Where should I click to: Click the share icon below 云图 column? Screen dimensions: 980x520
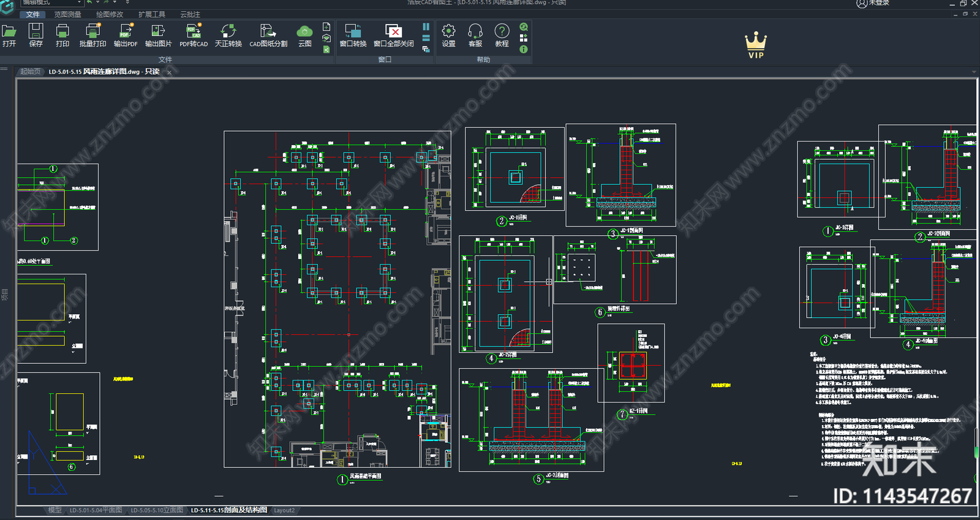326,50
